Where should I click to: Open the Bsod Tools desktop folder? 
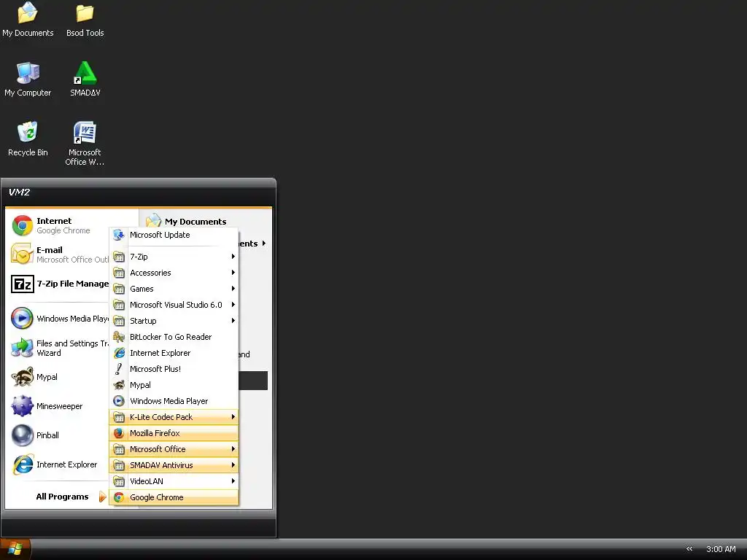[x=85, y=20]
